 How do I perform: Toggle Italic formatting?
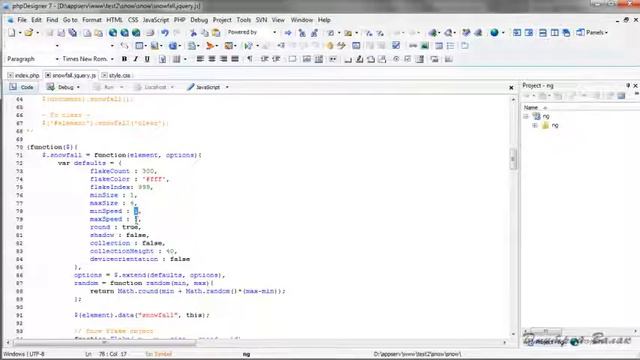click(x=136, y=59)
